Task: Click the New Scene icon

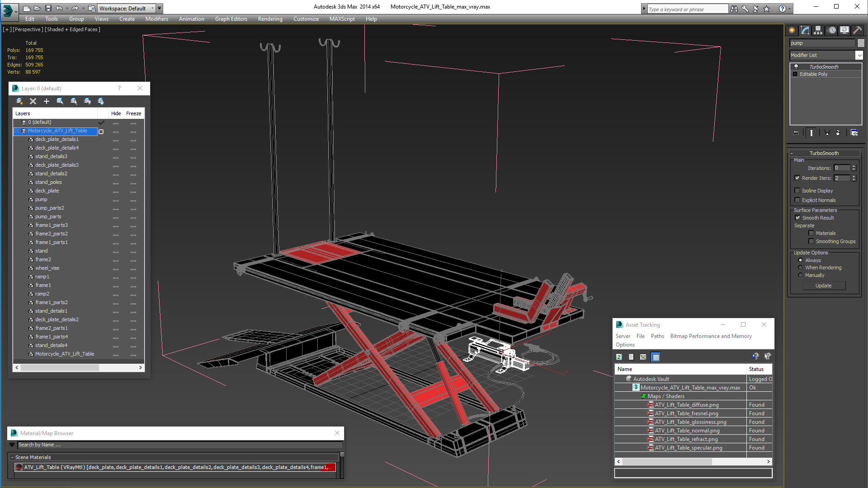Action: pos(26,8)
